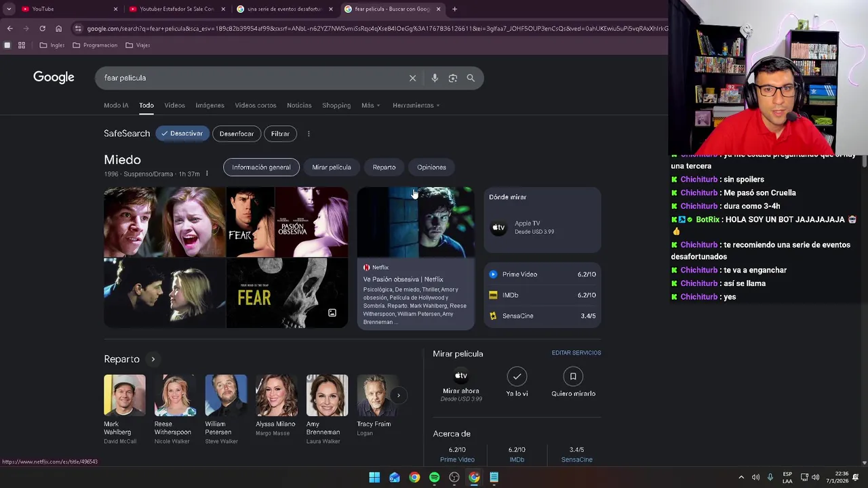Click the Google logo
The image size is (868, 488).
click(54, 77)
